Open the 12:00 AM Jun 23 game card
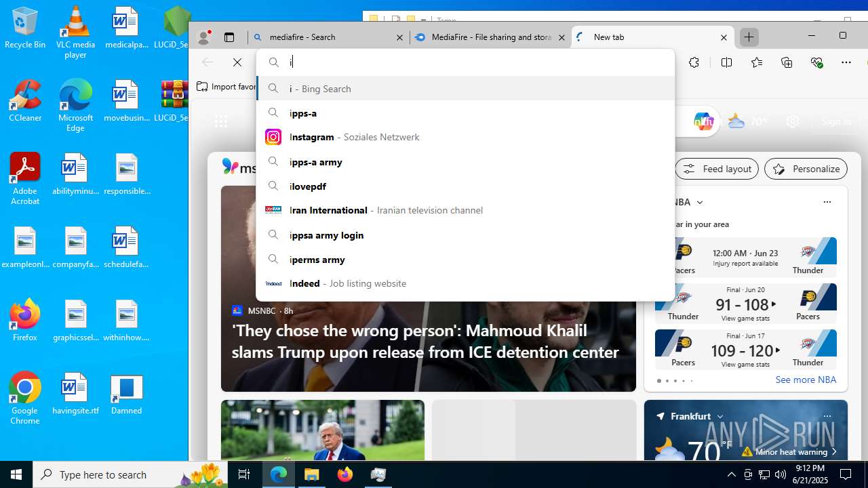 pos(745,257)
